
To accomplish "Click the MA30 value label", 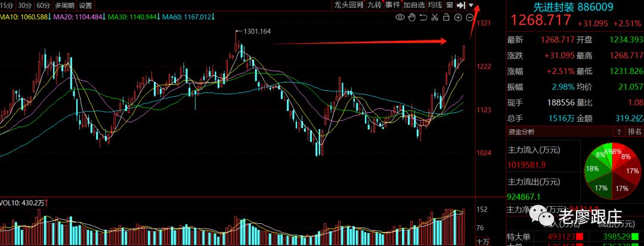I will click(x=135, y=17).
